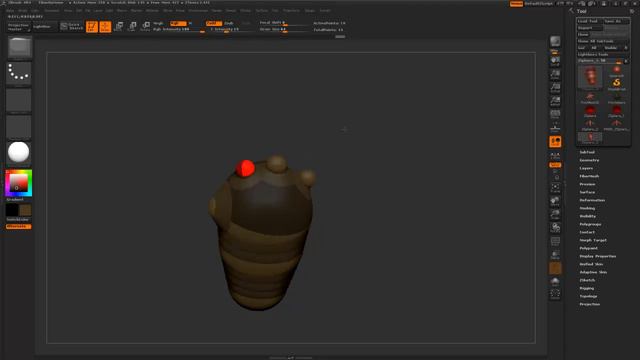Expand the Polygroups sub-palette

tap(590, 224)
